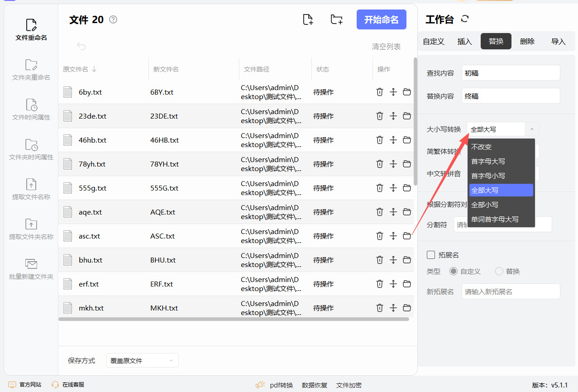The height and width of the screenshot is (392, 578).
Task: Choose 全部小写 from the dropdown list
Action: pyautogui.click(x=485, y=205)
